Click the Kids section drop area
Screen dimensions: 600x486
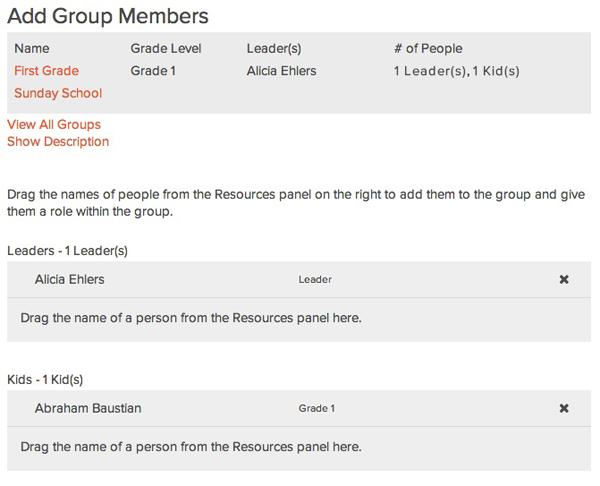point(190,447)
